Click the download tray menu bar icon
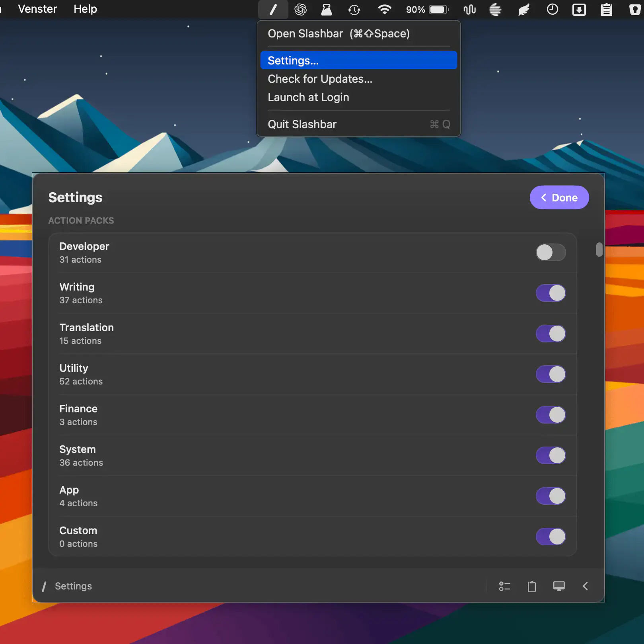The image size is (644, 644). (x=579, y=10)
